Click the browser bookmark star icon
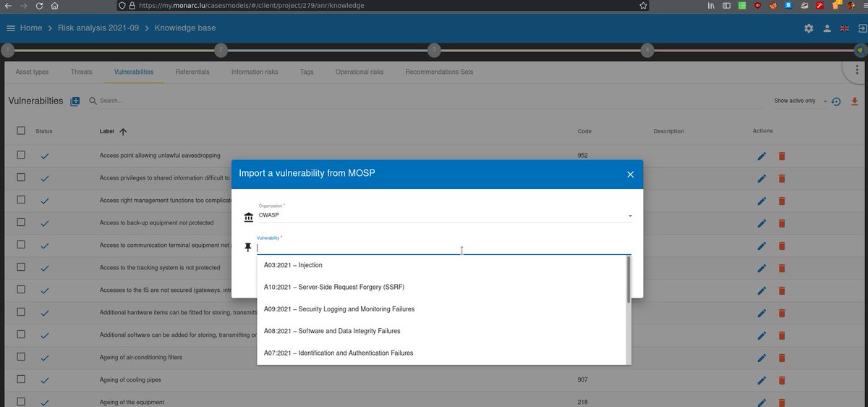868x407 pixels. point(643,5)
